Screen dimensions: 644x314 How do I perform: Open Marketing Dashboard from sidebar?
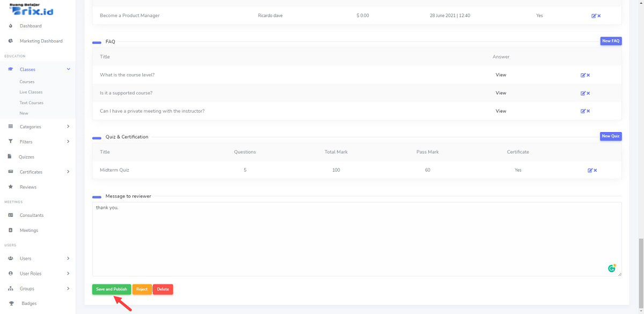pos(41,41)
